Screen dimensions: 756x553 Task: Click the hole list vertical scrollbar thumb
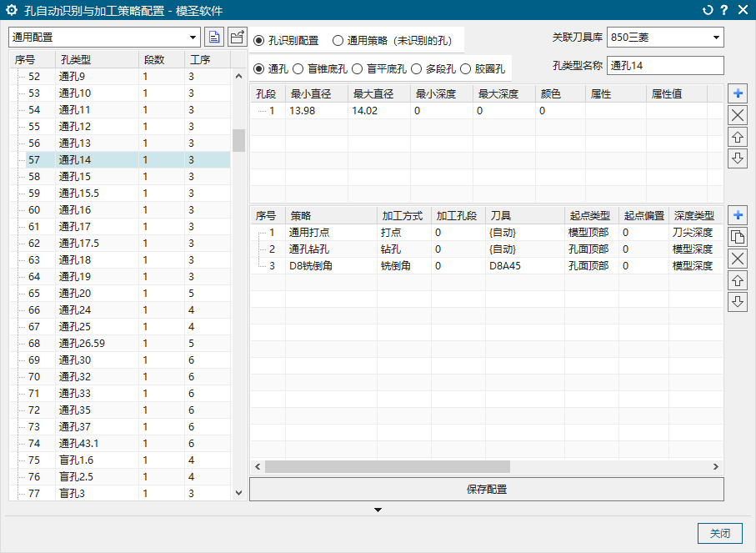tap(238, 140)
